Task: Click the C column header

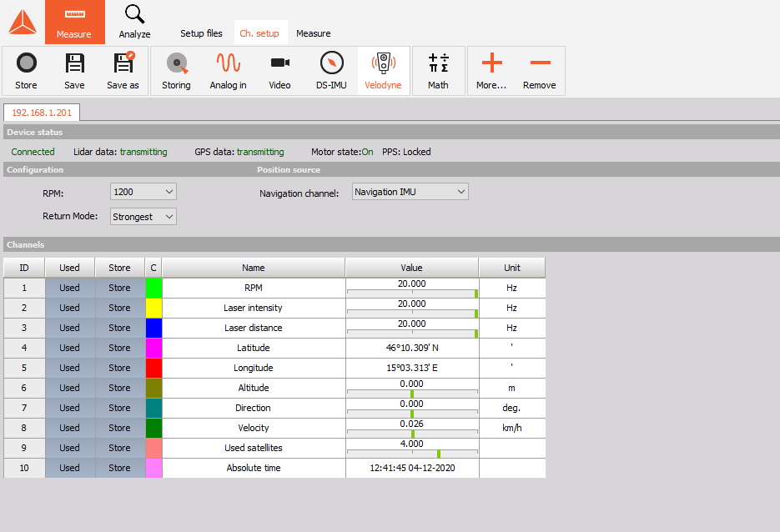Action: pos(153,268)
